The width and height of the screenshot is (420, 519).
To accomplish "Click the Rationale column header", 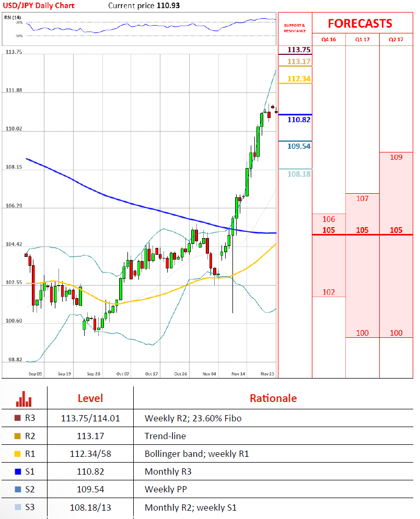I will click(273, 398).
